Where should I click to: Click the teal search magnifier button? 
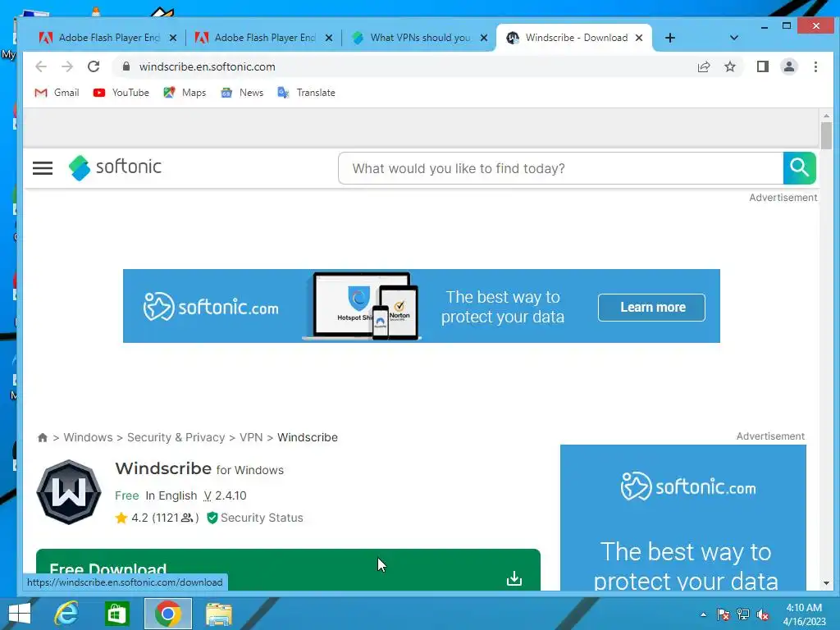[x=799, y=168]
